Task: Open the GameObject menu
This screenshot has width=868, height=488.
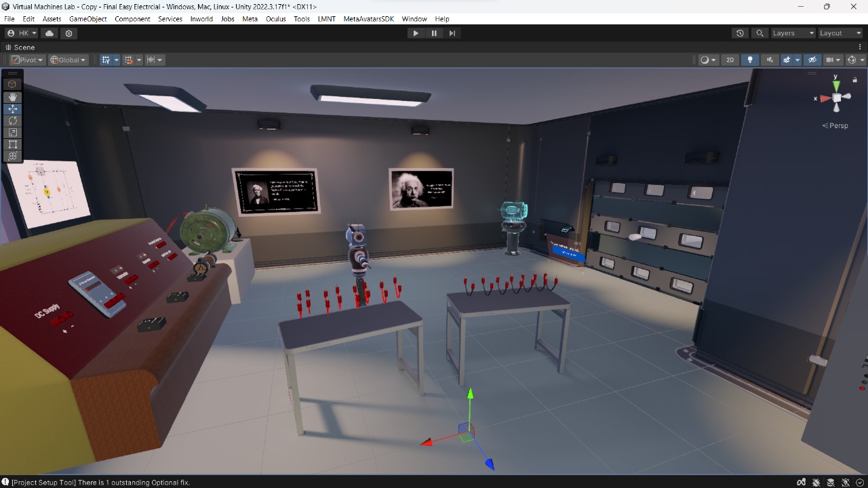Action: pos(88,19)
